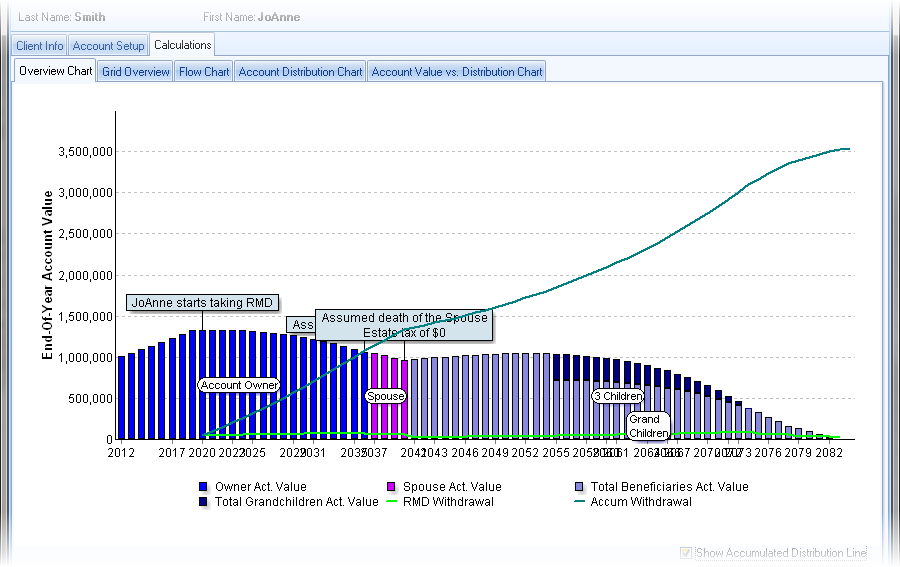Click the Owner Act. Value legend swatch
Viewport: 900px width, 567px height.
pyautogui.click(x=204, y=487)
